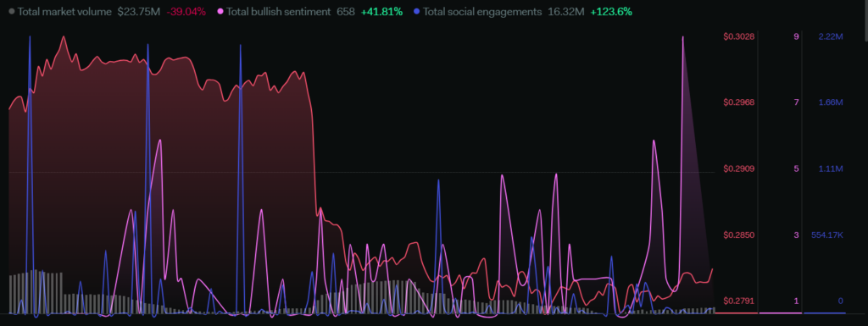The width and height of the screenshot is (868, 326).
Task: Click the '1.11M' engagements axis label
Action: [x=831, y=169]
